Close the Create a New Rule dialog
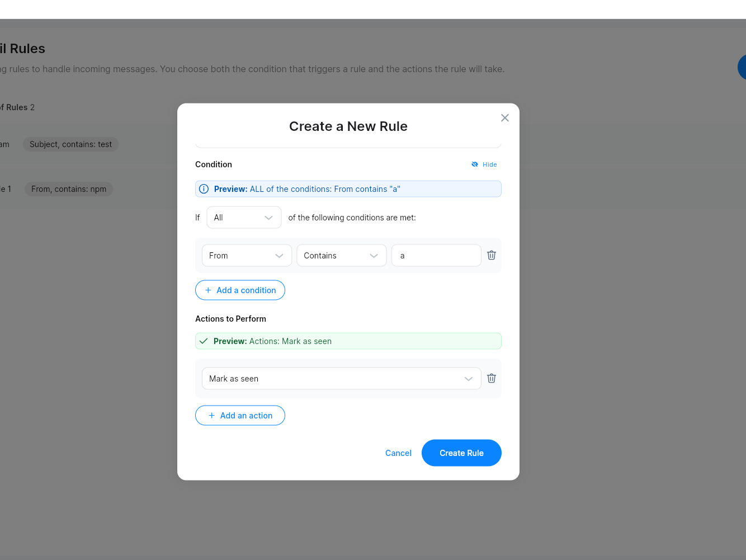The height and width of the screenshot is (560, 746). point(504,118)
